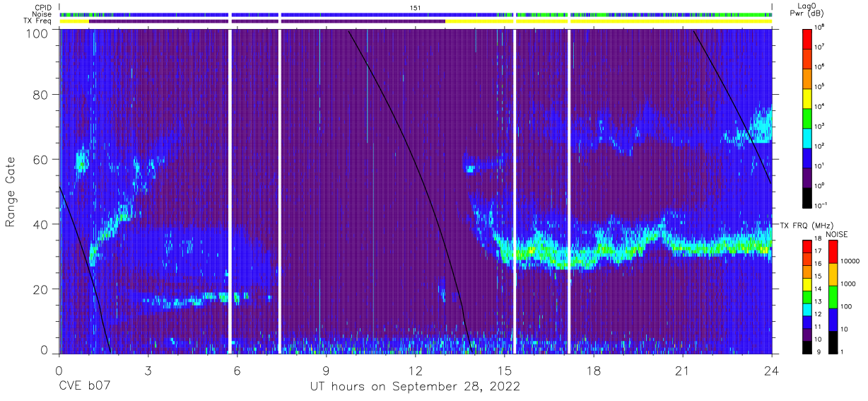Click the x-axis hour label '24'
The image size is (868, 401).
pyautogui.click(x=771, y=371)
